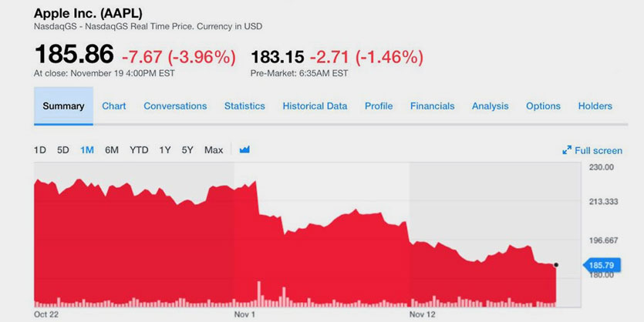Viewport: 644px width, 322px height.
Task: Select the 5D time range
Action: click(63, 150)
